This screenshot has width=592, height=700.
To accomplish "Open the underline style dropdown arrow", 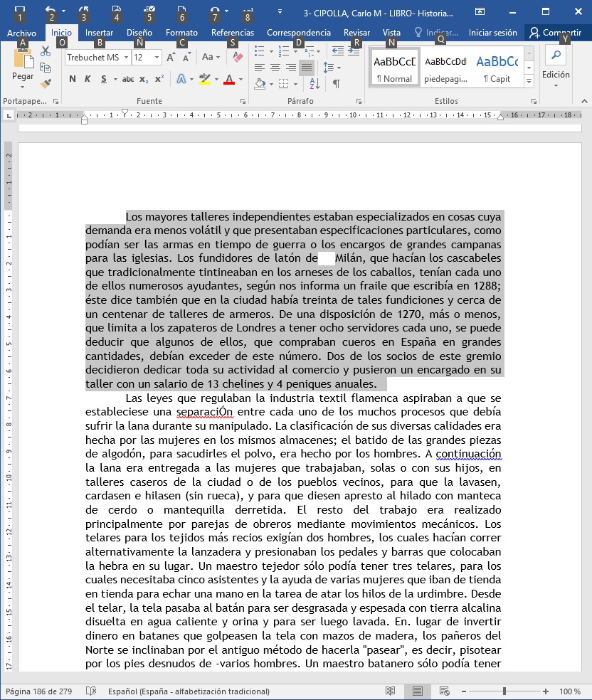I will click(x=115, y=80).
